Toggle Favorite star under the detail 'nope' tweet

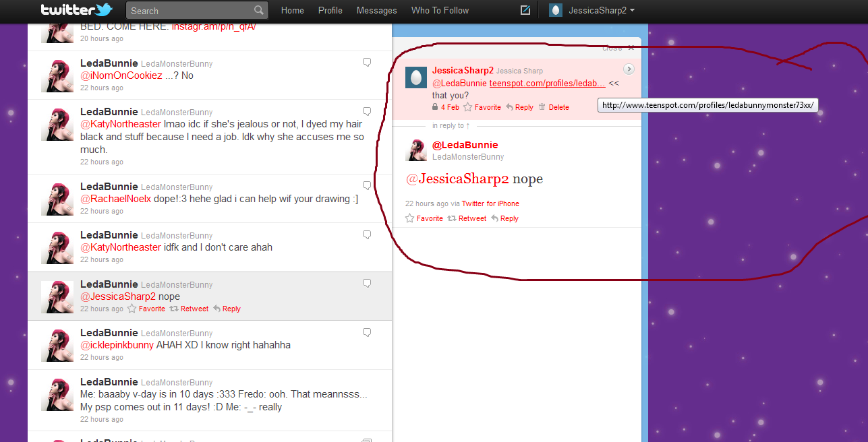pyautogui.click(x=409, y=218)
